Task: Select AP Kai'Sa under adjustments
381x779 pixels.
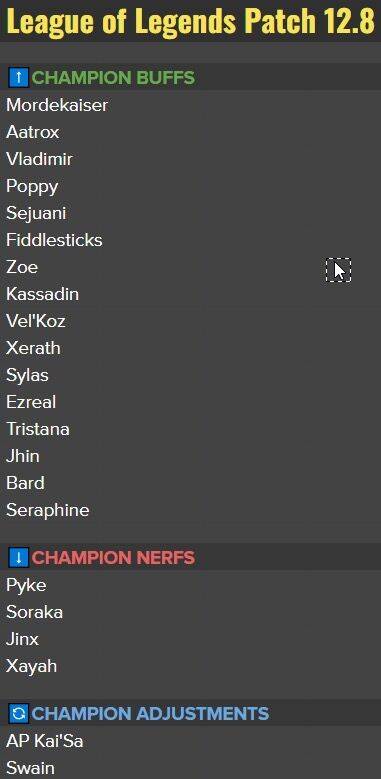Action: click(x=45, y=741)
